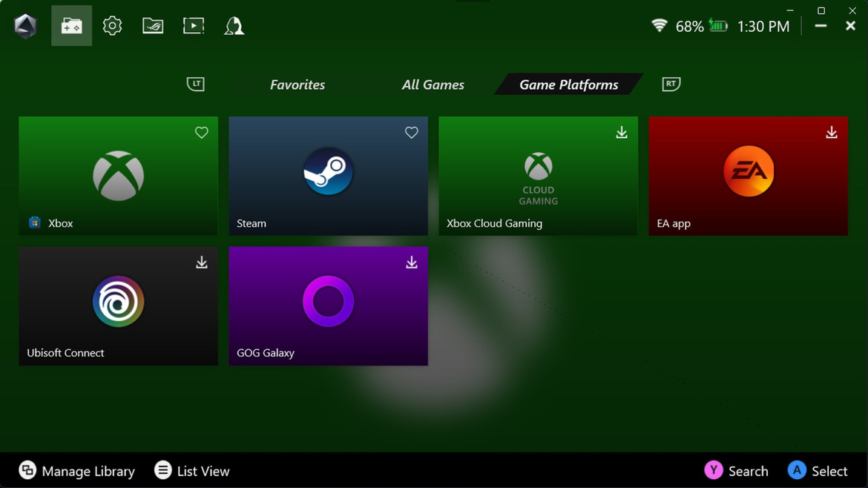Open the user profile helmet icon
Viewport: 868px width, 488px height.
click(234, 26)
